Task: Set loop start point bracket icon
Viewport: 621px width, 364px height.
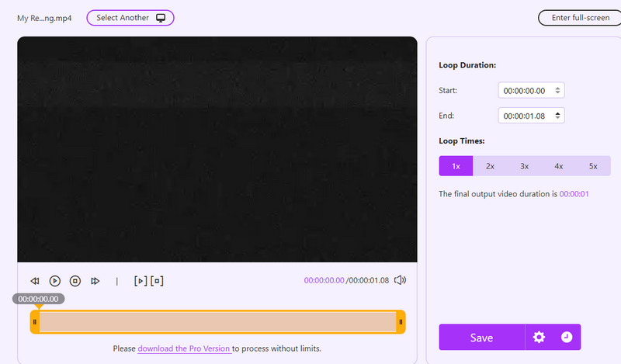Action: (x=140, y=281)
